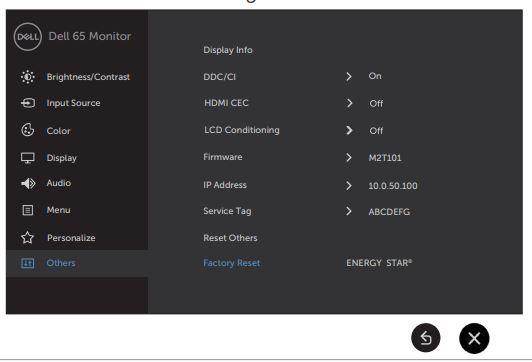Click the LCD Conditioning Off value

click(x=376, y=130)
